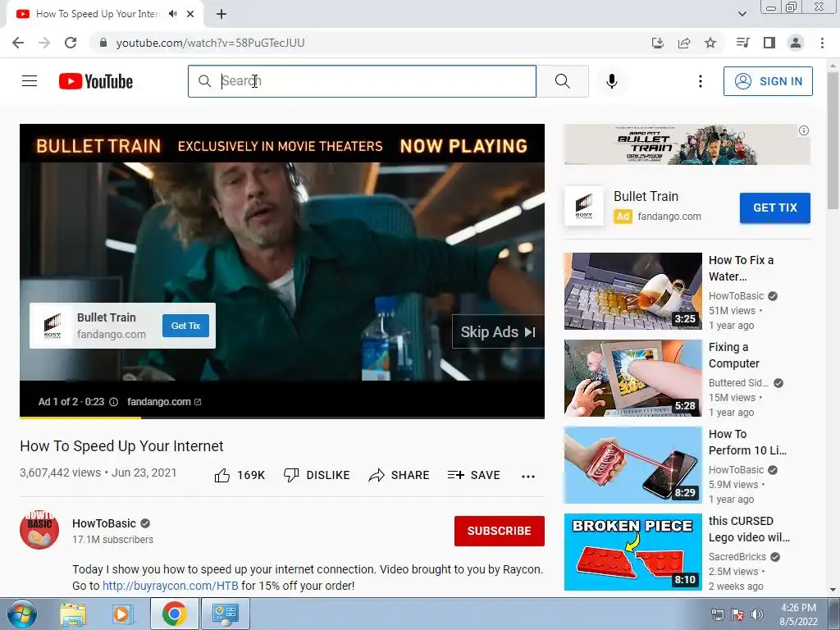Open buyraycon.com/HTB link

click(x=171, y=586)
